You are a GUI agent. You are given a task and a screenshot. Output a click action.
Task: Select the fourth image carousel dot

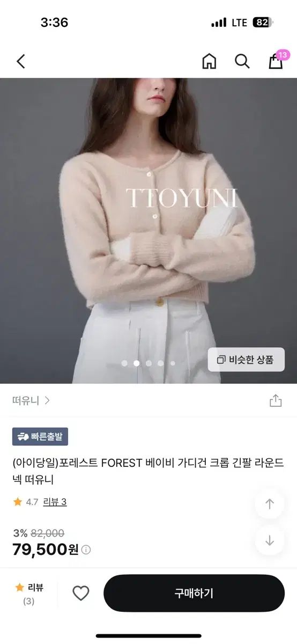point(160,363)
